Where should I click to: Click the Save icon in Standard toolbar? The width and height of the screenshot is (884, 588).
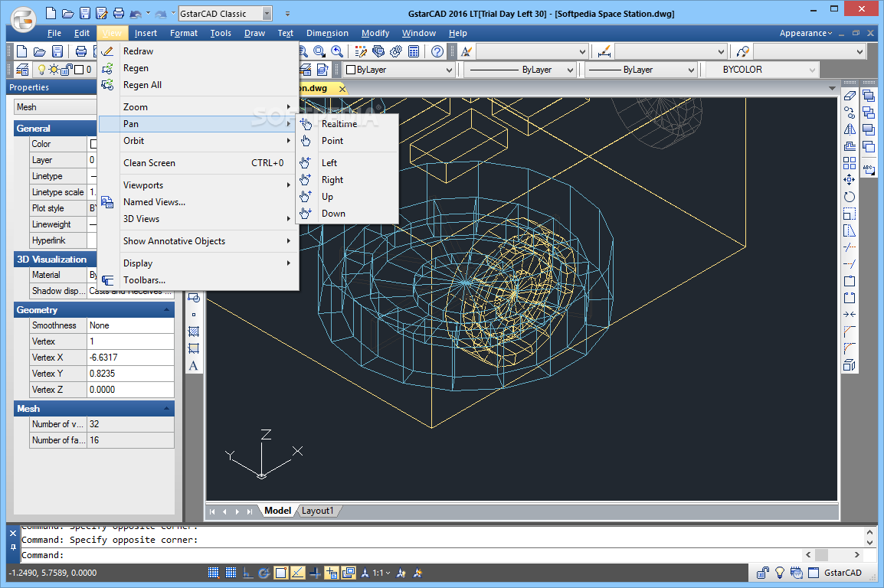point(57,52)
